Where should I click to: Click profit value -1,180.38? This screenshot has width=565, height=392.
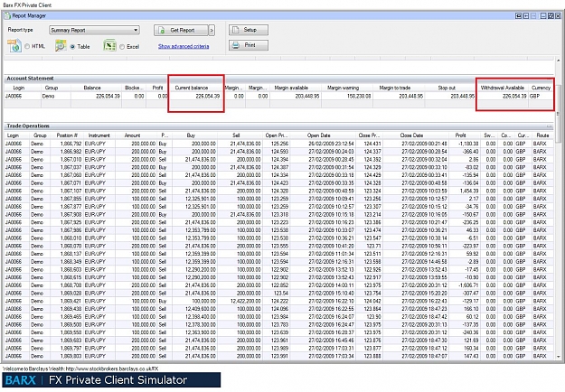[468, 144]
